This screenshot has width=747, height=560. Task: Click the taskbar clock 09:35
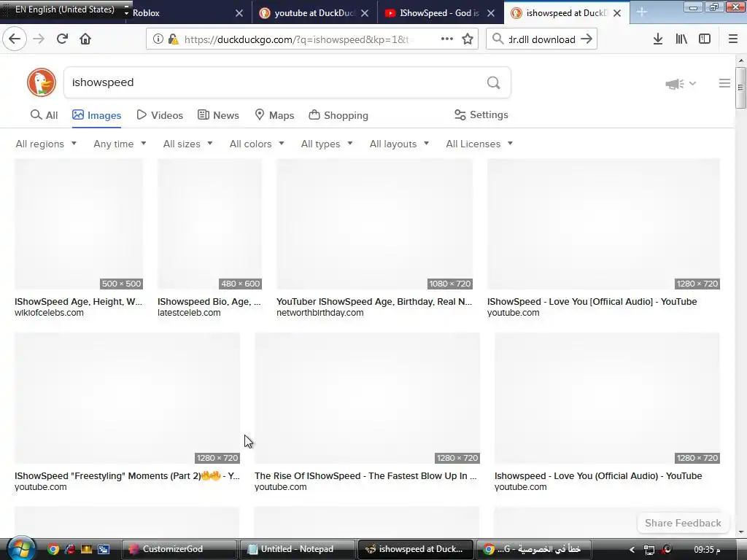click(x=707, y=550)
